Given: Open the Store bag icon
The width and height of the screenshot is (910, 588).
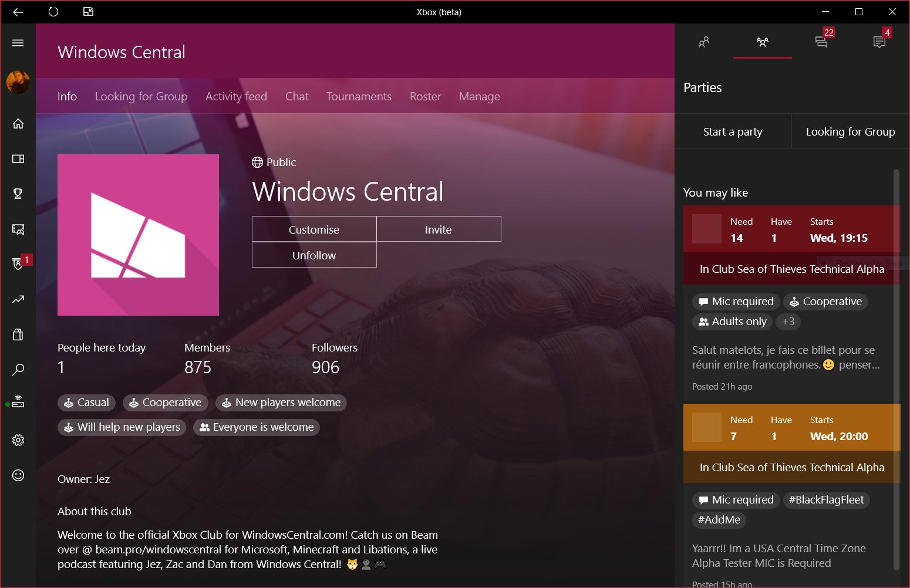Looking at the screenshot, I should coord(18,334).
